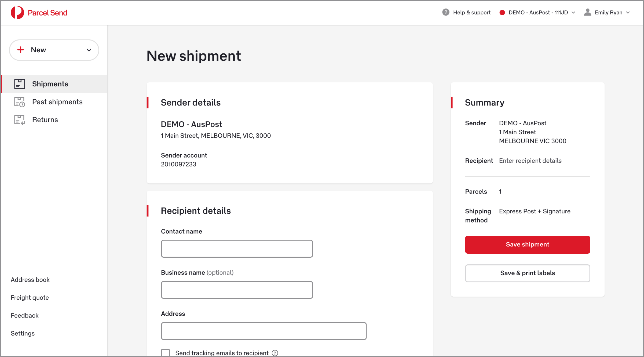The width and height of the screenshot is (644, 357).
Task: Click the Shipments parcel icon
Action: pos(20,84)
